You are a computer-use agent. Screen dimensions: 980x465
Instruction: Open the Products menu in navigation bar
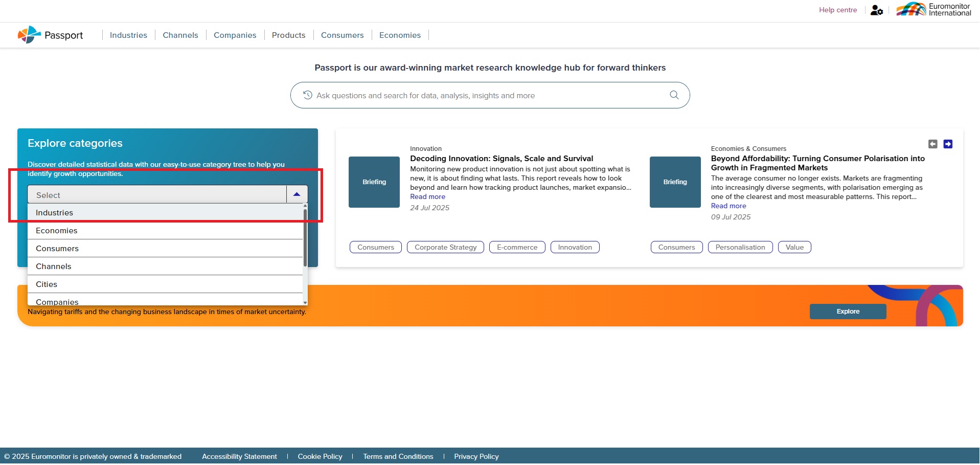[288, 35]
